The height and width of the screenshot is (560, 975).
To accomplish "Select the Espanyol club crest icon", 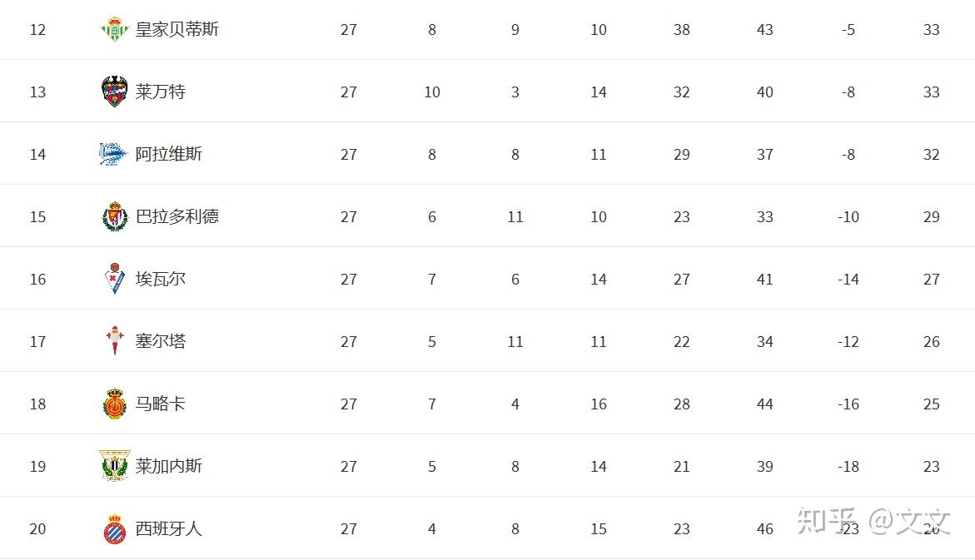I will [x=114, y=528].
